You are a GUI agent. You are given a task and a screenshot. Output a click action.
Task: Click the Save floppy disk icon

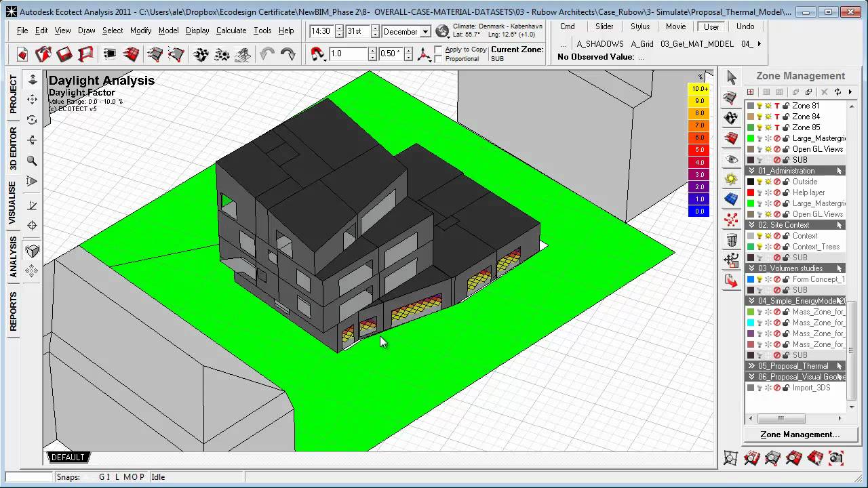pyautogui.click(x=64, y=54)
